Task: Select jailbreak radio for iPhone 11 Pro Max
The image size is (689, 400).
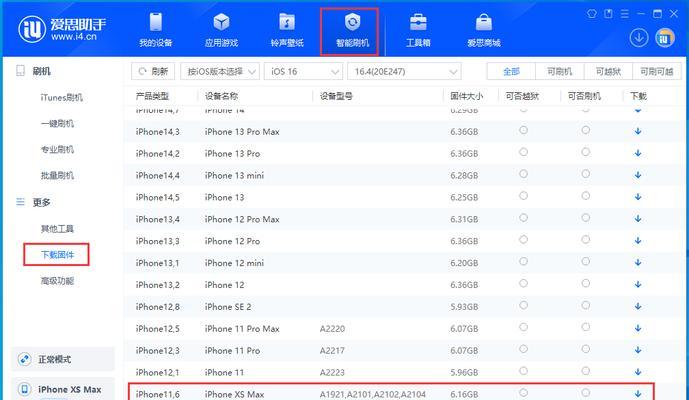Action: [523, 327]
